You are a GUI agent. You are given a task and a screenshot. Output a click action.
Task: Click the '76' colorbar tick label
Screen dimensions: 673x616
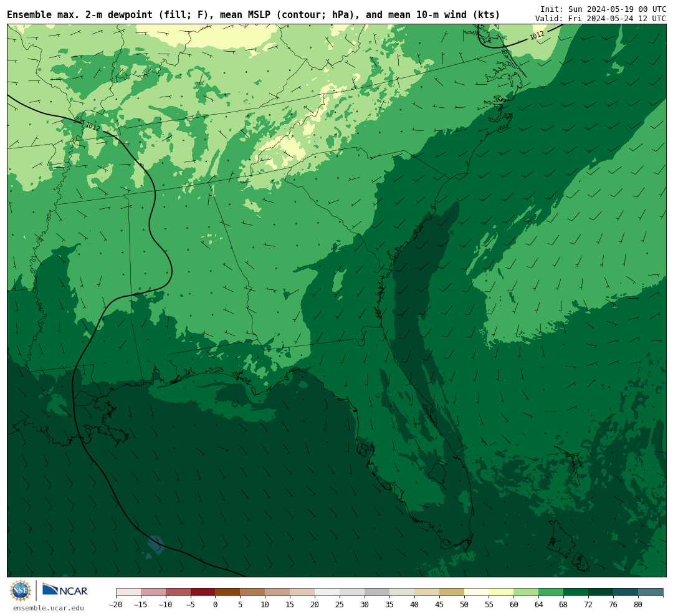coord(613,604)
